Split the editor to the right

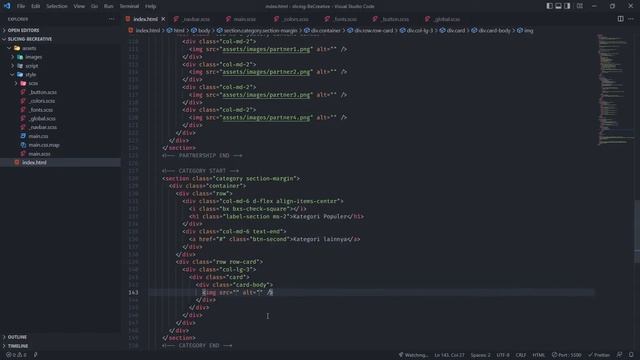(620, 19)
